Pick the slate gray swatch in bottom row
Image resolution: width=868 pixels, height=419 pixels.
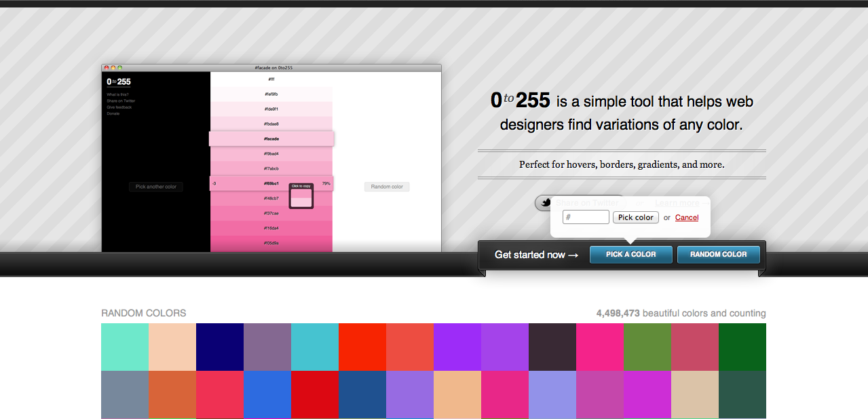click(125, 395)
